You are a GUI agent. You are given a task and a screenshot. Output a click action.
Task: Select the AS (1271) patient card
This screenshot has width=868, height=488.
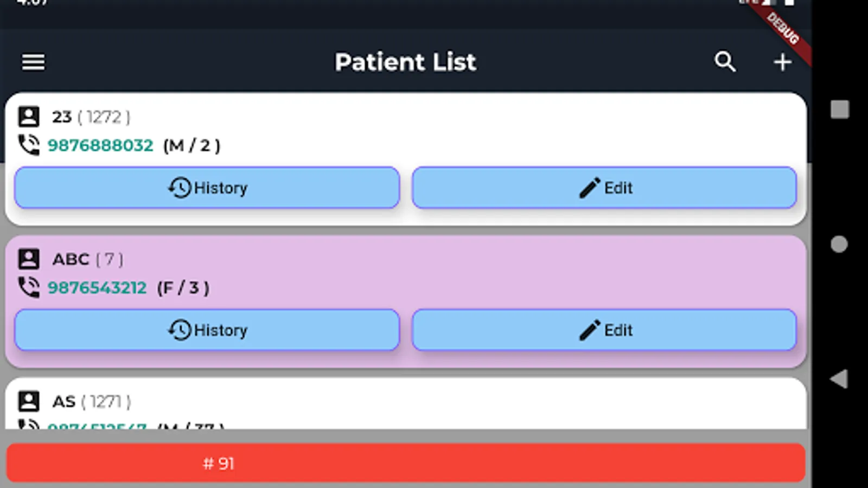click(x=434, y=402)
